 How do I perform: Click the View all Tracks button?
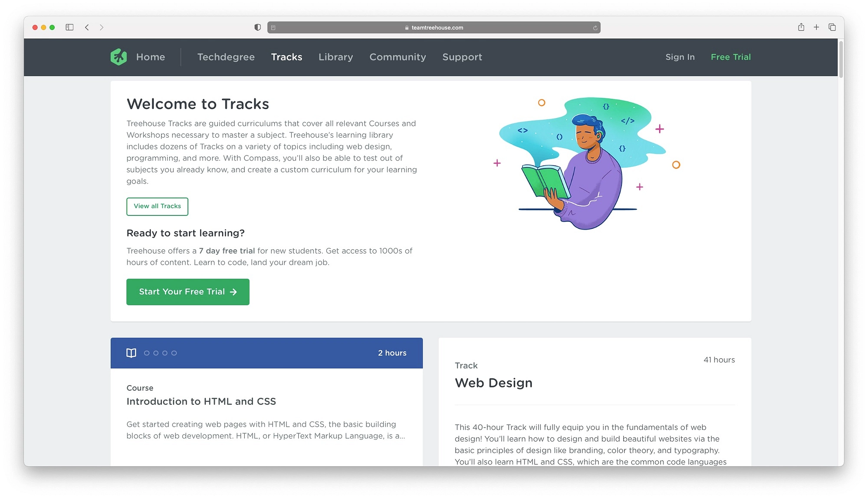[157, 206]
